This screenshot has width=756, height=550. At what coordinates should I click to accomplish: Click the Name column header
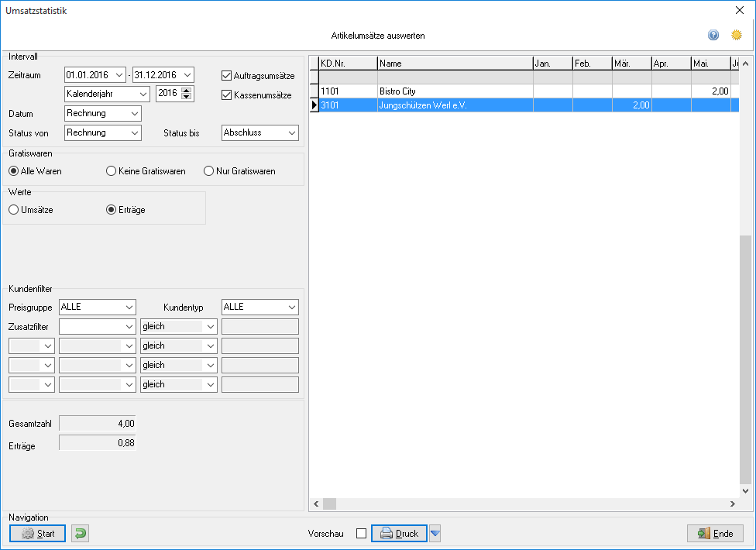point(455,64)
